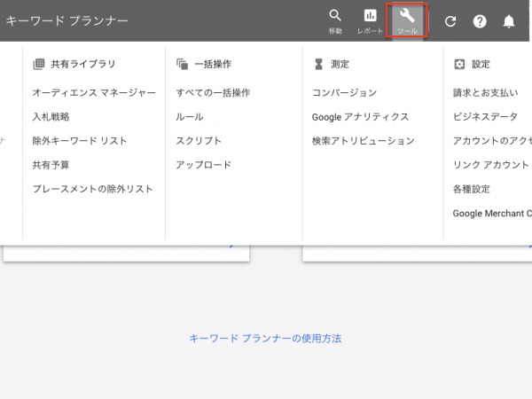Click キーワード プランナーの使用方法 link
This screenshot has width=532, height=399.
click(x=265, y=339)
